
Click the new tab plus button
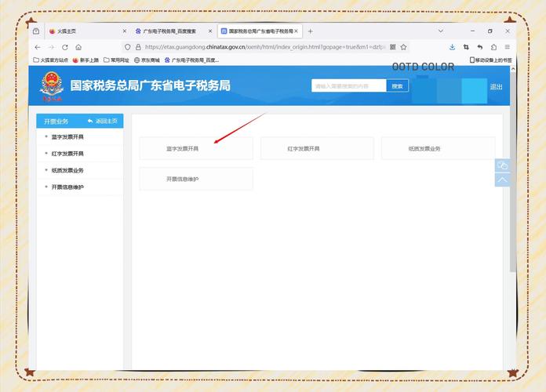coord(310,31)
